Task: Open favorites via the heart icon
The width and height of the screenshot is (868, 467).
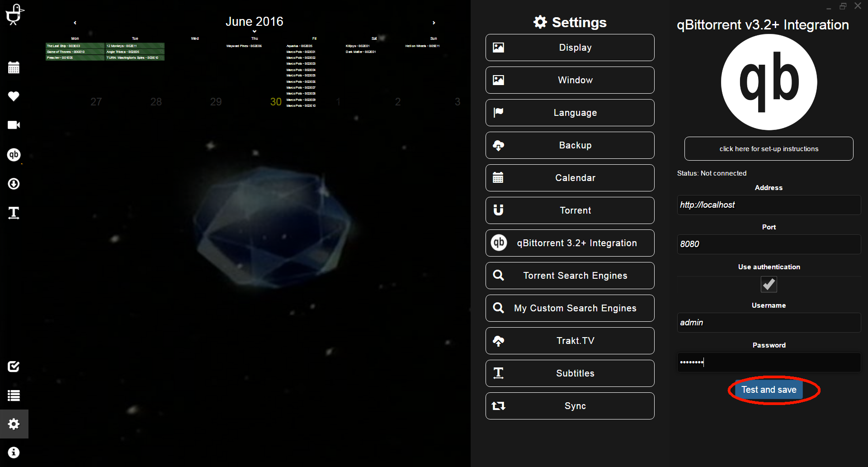Action: click(x=14, y=96)
